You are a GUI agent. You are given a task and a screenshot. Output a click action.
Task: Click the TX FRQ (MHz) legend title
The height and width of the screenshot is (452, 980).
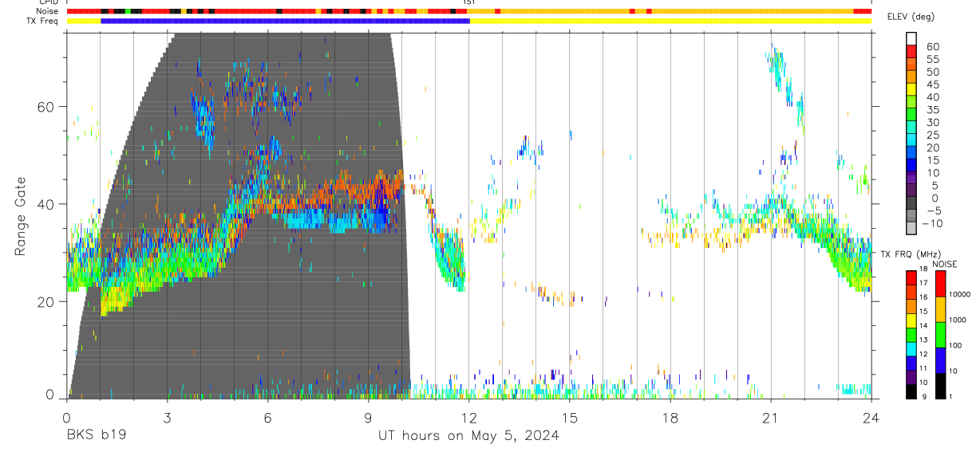[911, 254]
